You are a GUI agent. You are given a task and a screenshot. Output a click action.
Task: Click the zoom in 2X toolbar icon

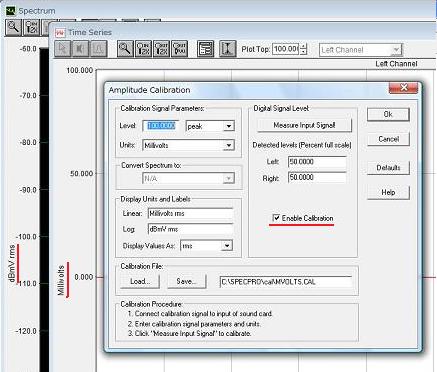pyautogui.click(x=143, y=49)
